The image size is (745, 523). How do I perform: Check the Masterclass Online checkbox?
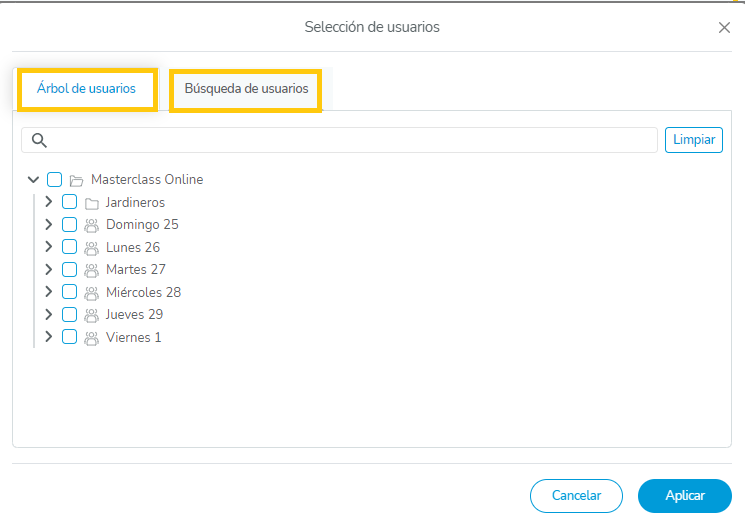(x=55, y=180)
